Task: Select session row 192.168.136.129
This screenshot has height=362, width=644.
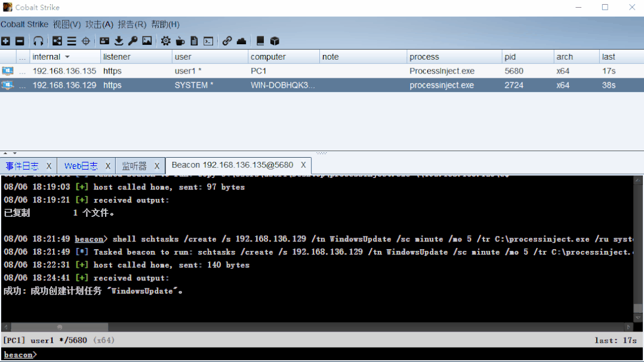Action: click(322, 85)
